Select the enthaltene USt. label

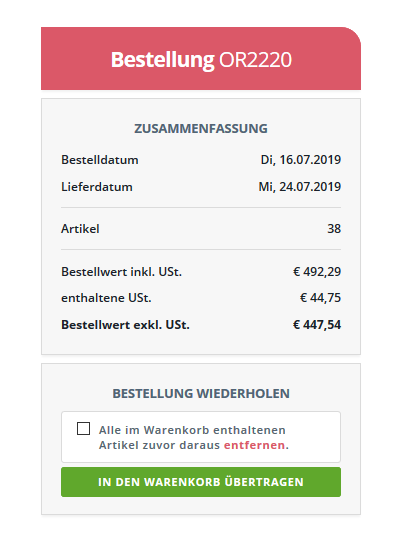pyautogui.click(x=106, y=298)
